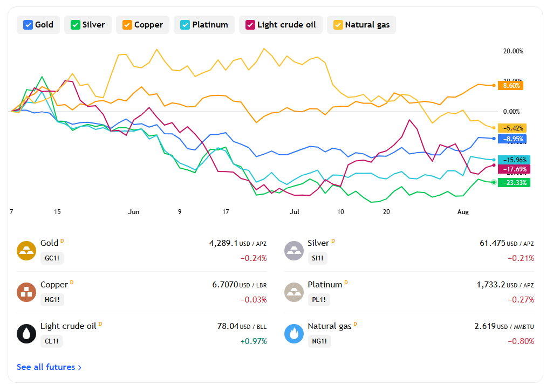Click the Copper blocks icon
The image size is (553, 392).
(x=26, y=292)
